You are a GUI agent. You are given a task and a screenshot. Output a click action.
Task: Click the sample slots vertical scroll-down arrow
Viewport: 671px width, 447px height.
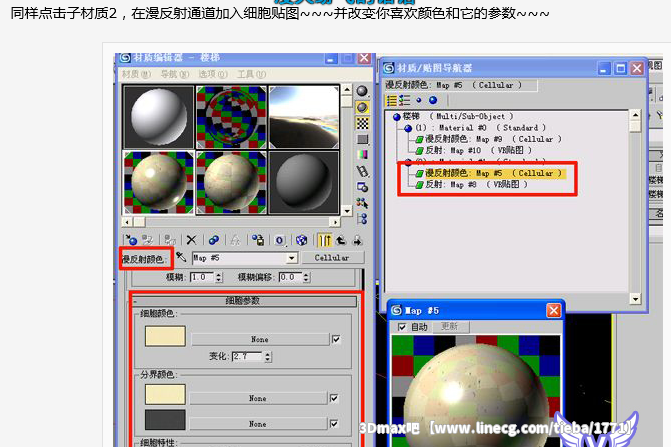347,211
